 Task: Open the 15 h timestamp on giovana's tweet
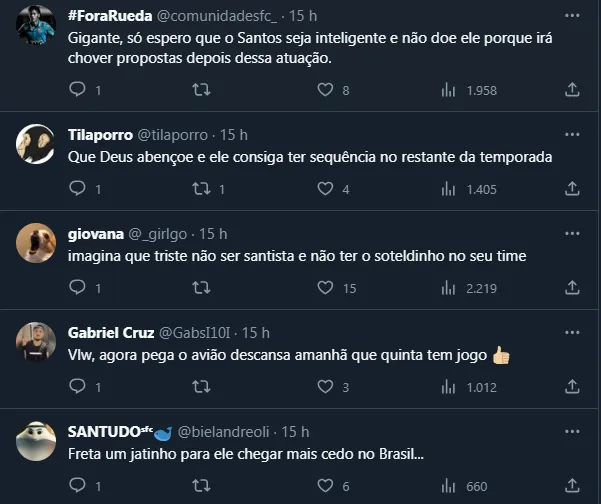pos(213,233)
